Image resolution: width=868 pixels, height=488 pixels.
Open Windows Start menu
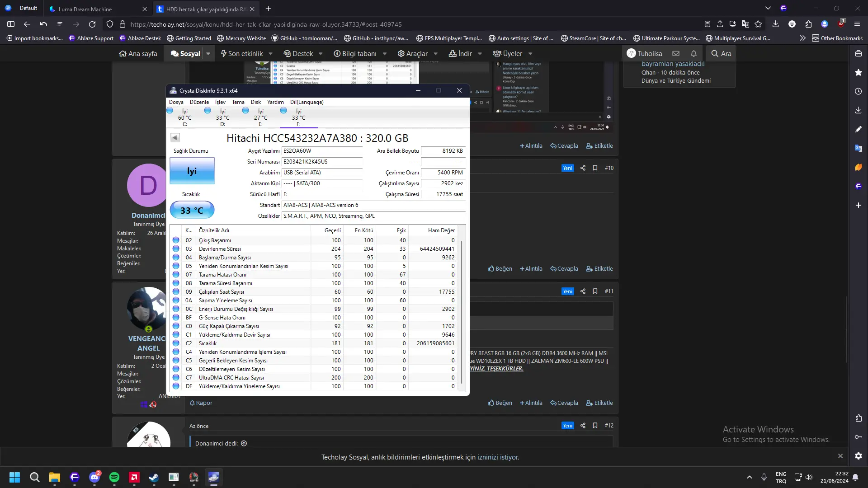[x=14, y=477]
